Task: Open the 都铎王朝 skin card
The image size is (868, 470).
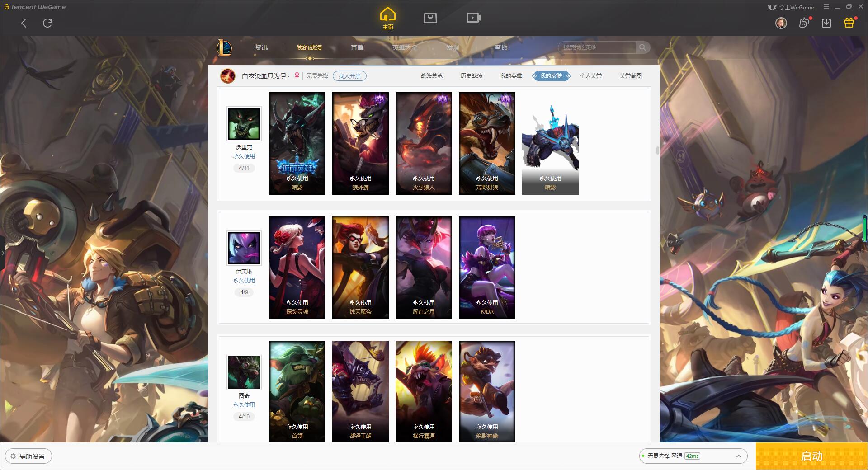Action: pyautogui.click(x=360, y=391)
